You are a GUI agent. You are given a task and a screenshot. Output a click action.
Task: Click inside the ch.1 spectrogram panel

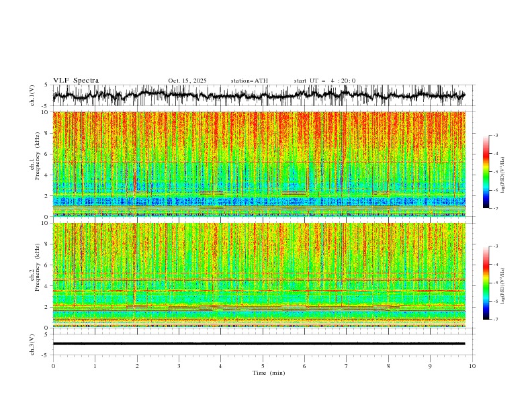tap(259, 164)
